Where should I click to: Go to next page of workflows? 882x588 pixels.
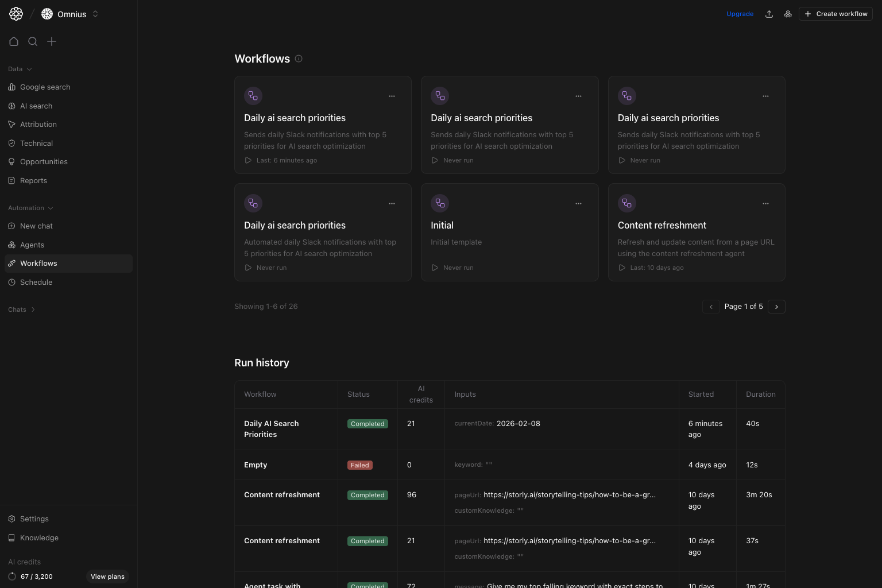tap(776, 307)
